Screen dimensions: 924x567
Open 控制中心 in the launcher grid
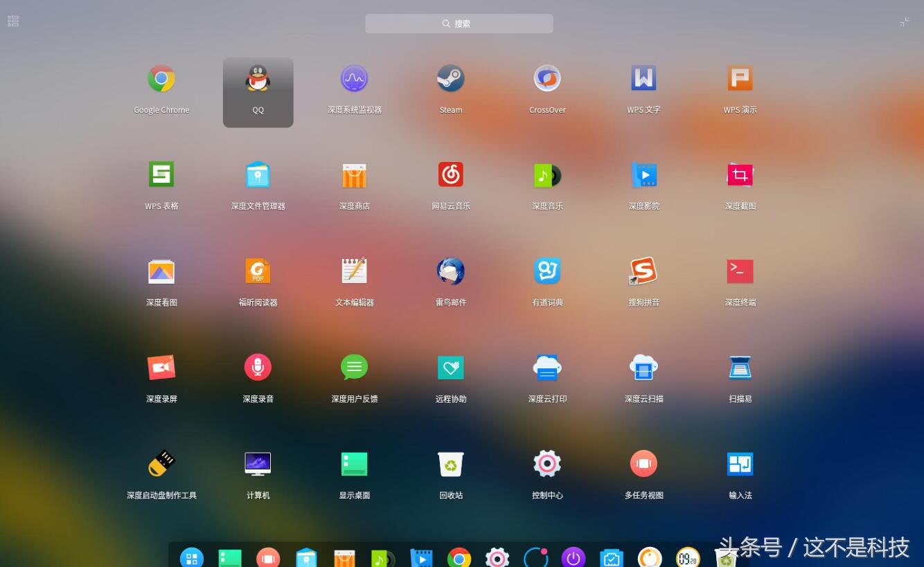(x=547, y=464)
